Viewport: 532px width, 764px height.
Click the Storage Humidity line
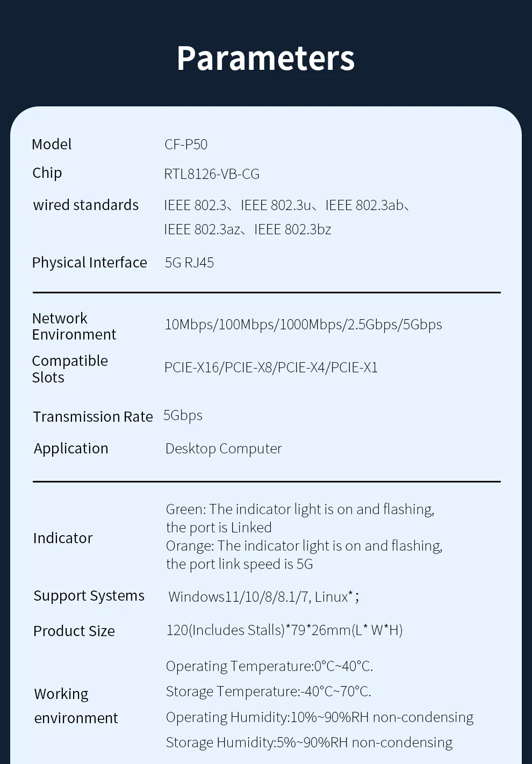pyautogui.click(x=309, y=743)
